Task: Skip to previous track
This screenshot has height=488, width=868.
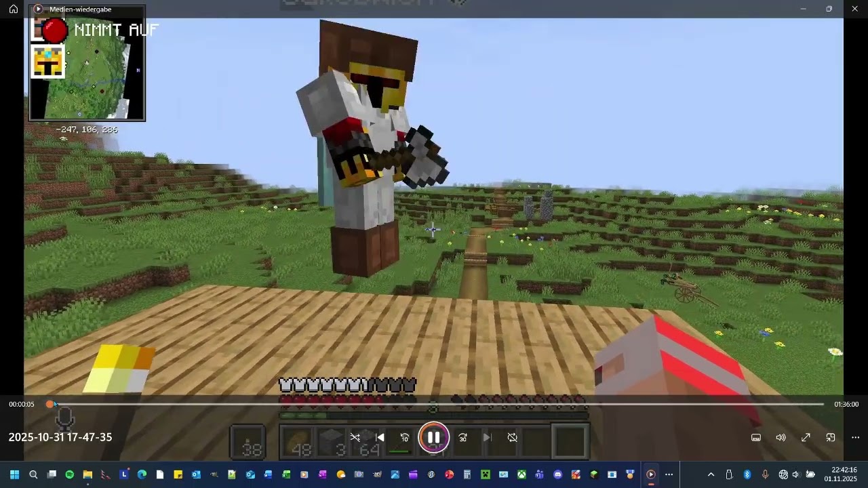Action: (380, 437)
